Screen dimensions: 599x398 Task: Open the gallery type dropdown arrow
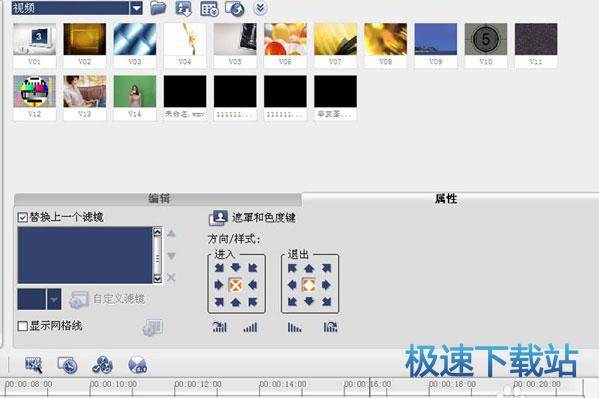[136, 8]
